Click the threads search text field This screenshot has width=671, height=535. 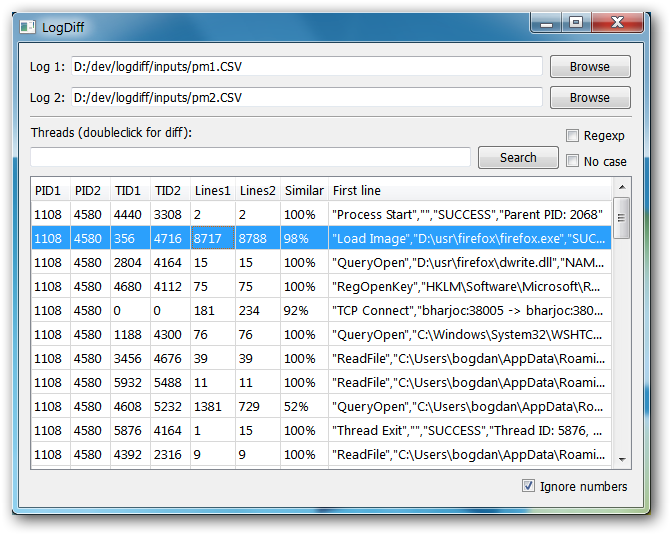250,157
